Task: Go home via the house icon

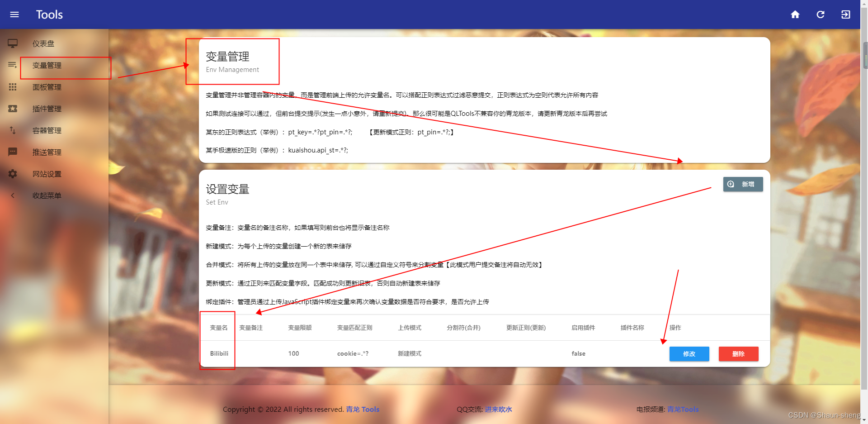Action: click(795, 14)
